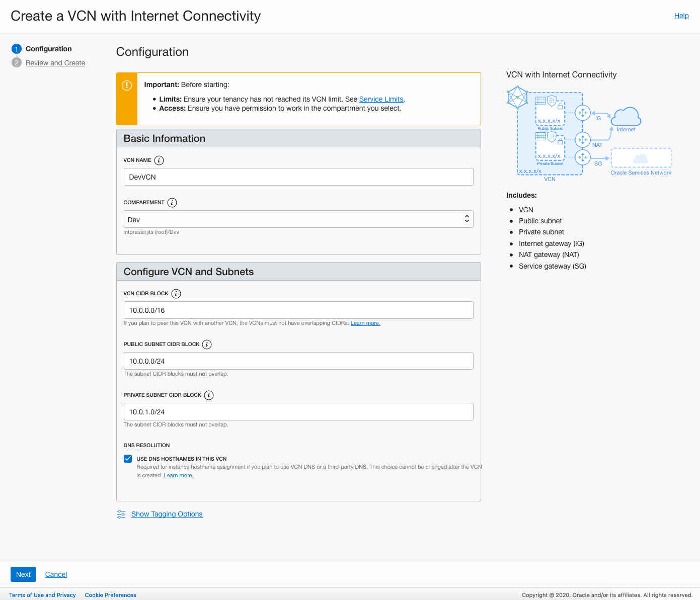The image size is (700, 600).
Task: Click the VCN CIDR Block info icon
Action: coord(176,294)
